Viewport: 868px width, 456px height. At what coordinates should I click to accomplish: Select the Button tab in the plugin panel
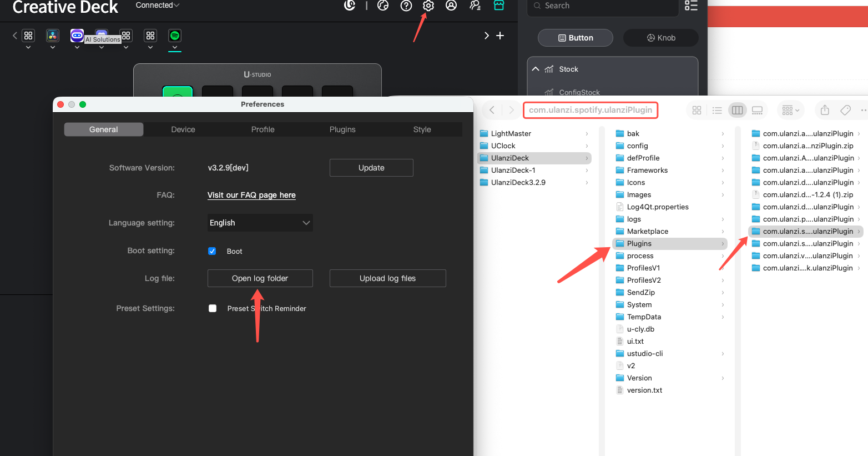coord(576,38)
